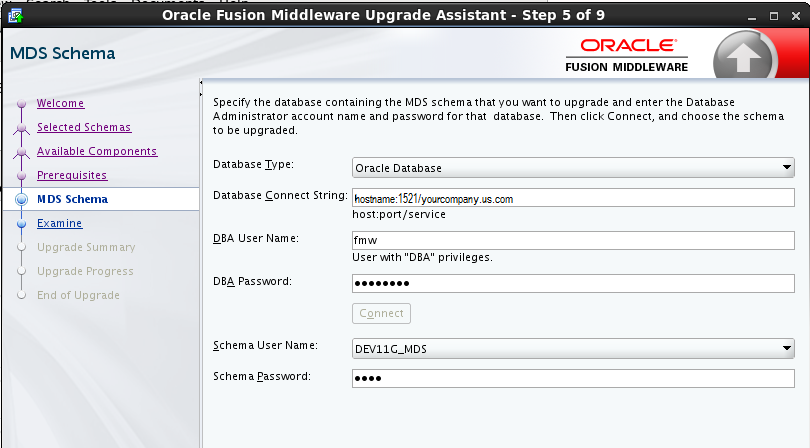Screen dimensions: 810x448
Task: Go to the Welcome step link
Action: coord(60,103)
